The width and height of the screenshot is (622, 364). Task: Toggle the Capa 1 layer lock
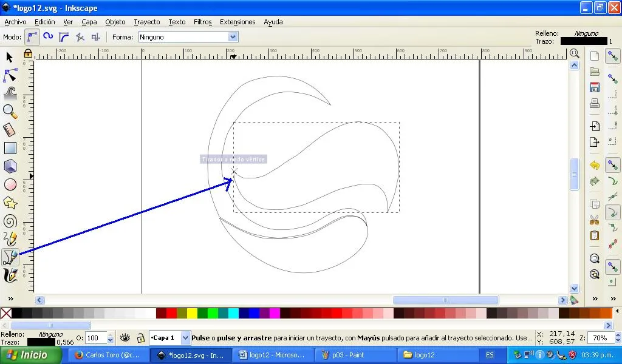(140, 338)
